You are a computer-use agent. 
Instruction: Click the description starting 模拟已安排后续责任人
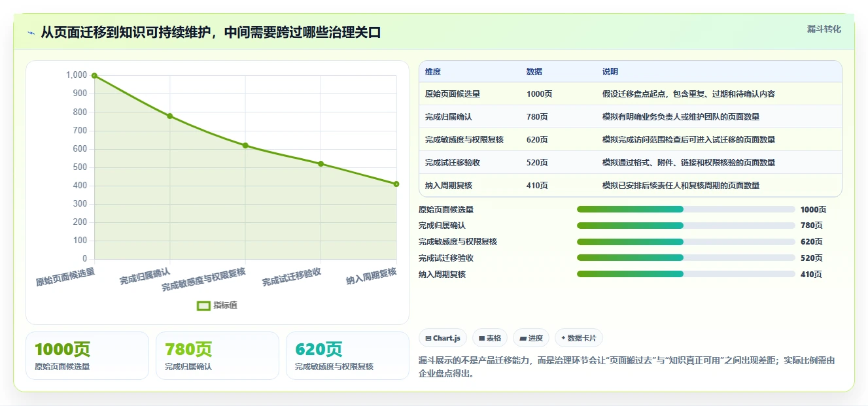[681, 186]
